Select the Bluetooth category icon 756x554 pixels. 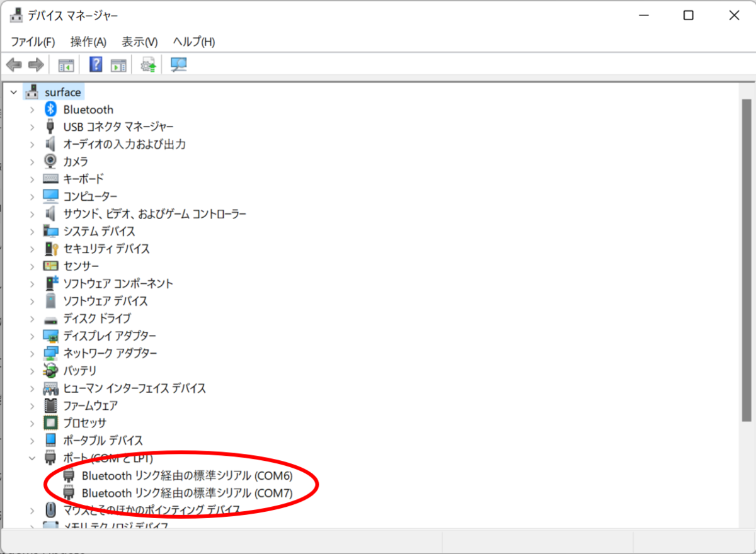click(x=51, y=110)
